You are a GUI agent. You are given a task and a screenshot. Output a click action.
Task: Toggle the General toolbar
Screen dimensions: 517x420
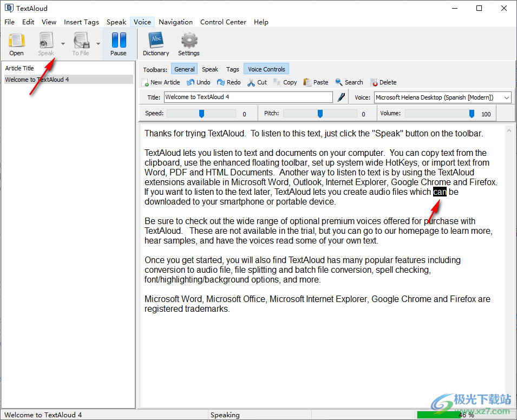click(184, 69)
